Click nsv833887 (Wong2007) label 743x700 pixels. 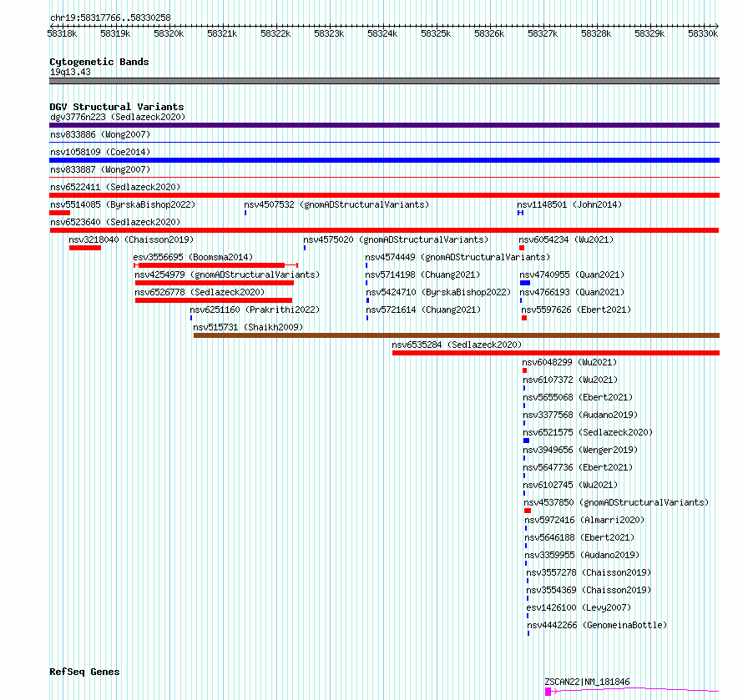click(100, 169)
